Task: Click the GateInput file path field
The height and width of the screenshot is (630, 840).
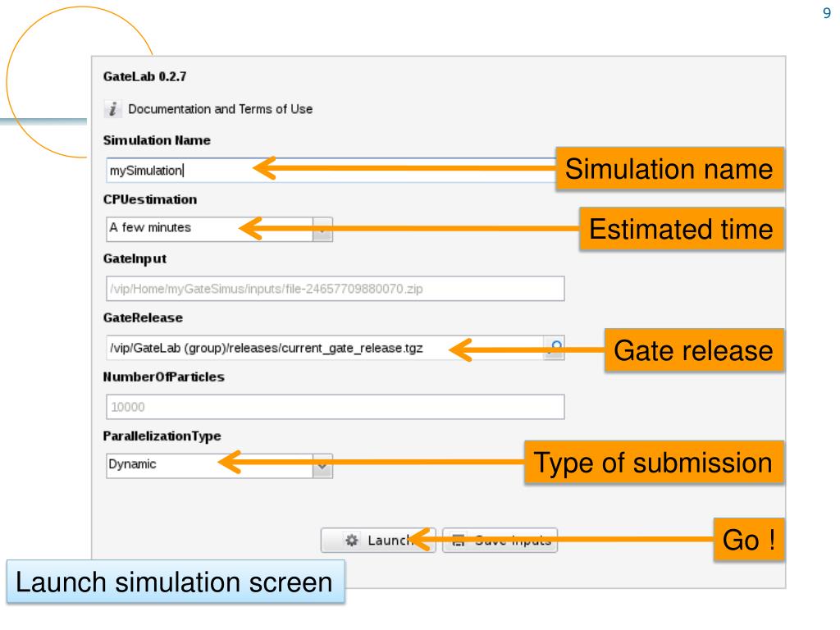Action: tap(335, 289)
